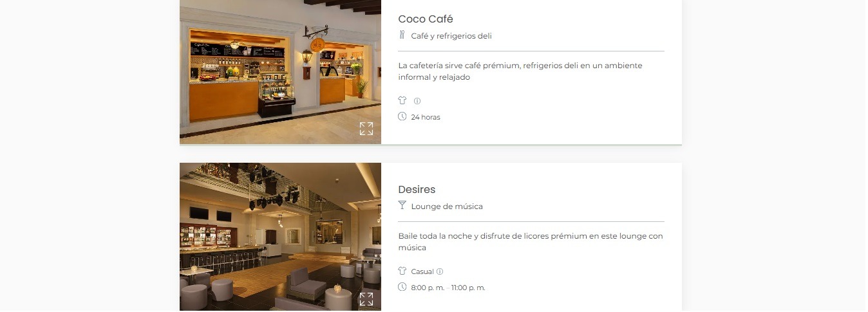Click the clock icon beside 8:00 p. m.

pyautogui.click(x=402, y=287)
